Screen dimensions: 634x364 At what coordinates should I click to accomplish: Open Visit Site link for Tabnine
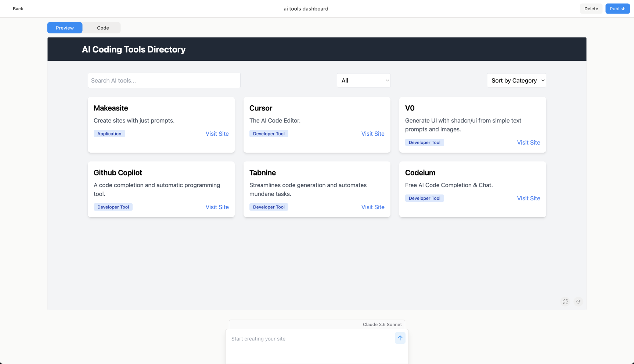(x=373, y=207)
